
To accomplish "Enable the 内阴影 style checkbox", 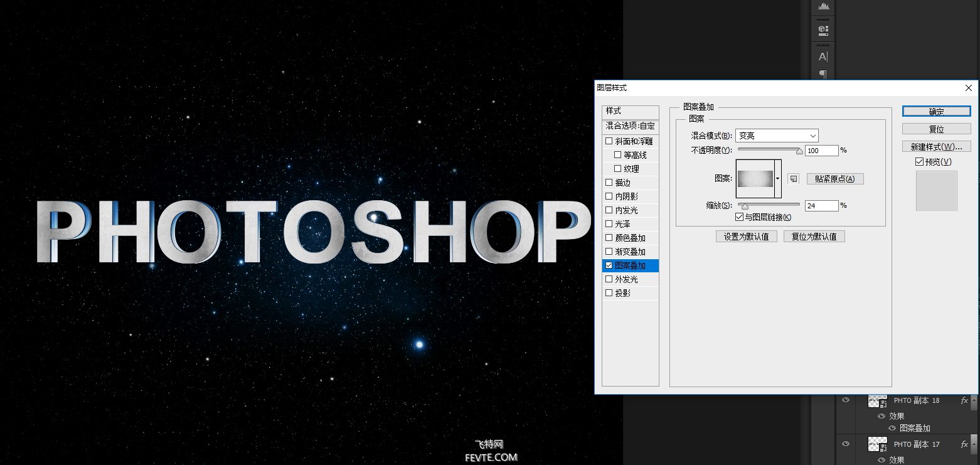I will pyautogui.click(x=609, y=196).
